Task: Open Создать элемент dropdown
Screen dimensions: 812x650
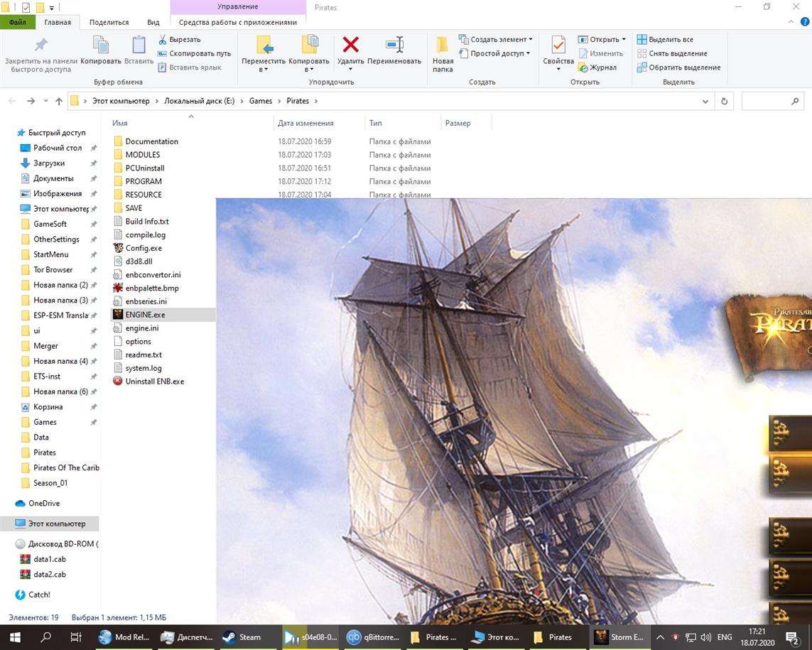Action: (x=496, y=39)
